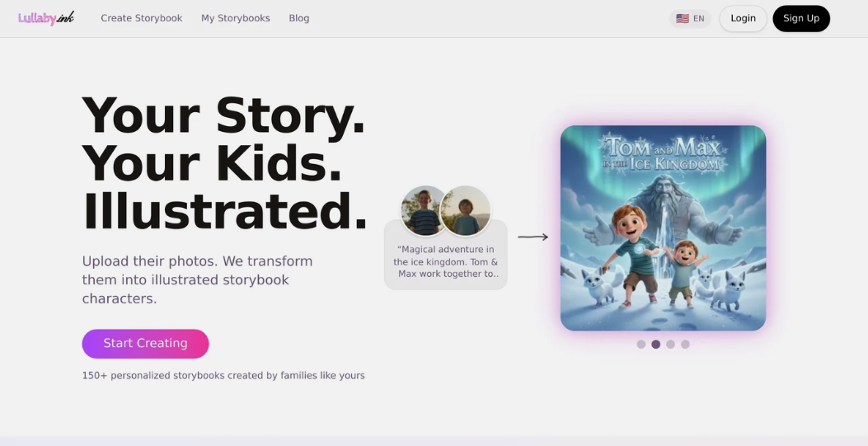The height and width of the screenshot is (446, 868).
Task: Click the "Magical adventure" story prompt bubble
Action: click(x=446, y=262)
